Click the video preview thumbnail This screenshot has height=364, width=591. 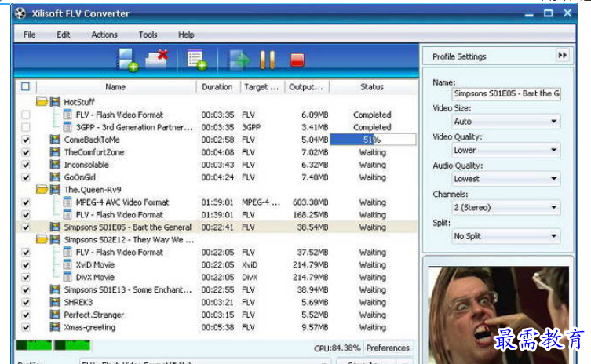[x=498, y=315]
